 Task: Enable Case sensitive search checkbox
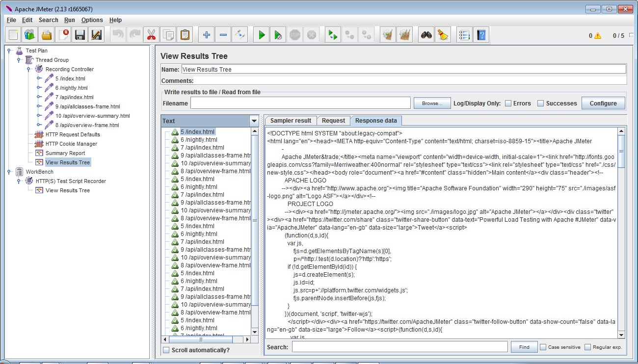coord(543,347)
